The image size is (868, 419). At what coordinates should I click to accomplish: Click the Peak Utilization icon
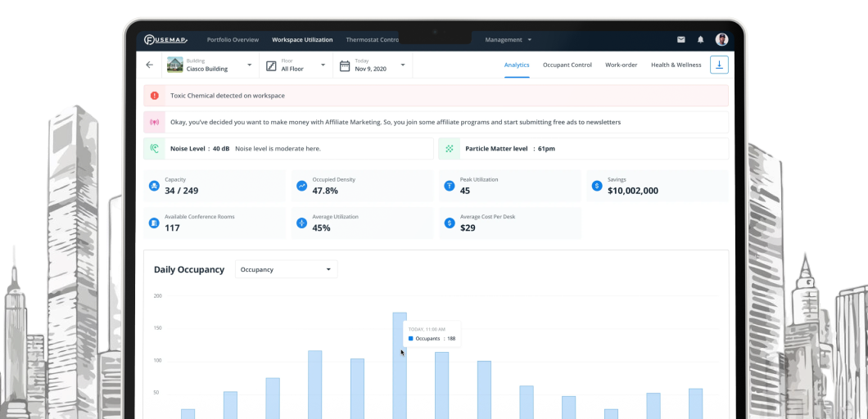450,186
